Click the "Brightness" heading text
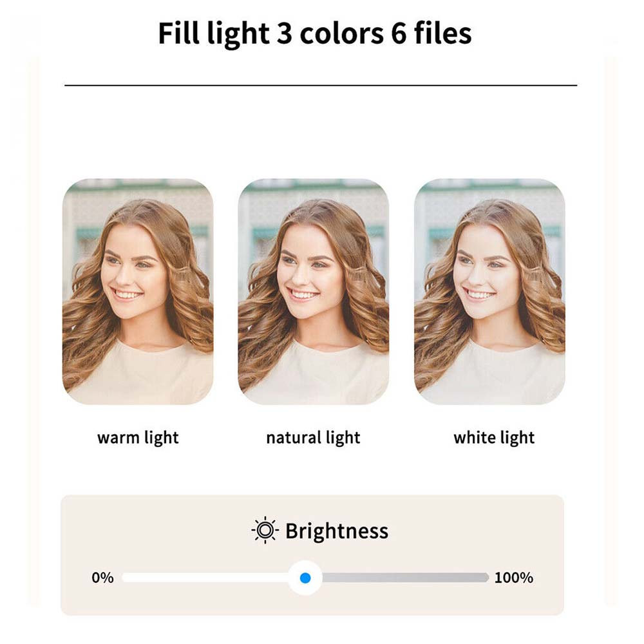 [x=337, y=531]
